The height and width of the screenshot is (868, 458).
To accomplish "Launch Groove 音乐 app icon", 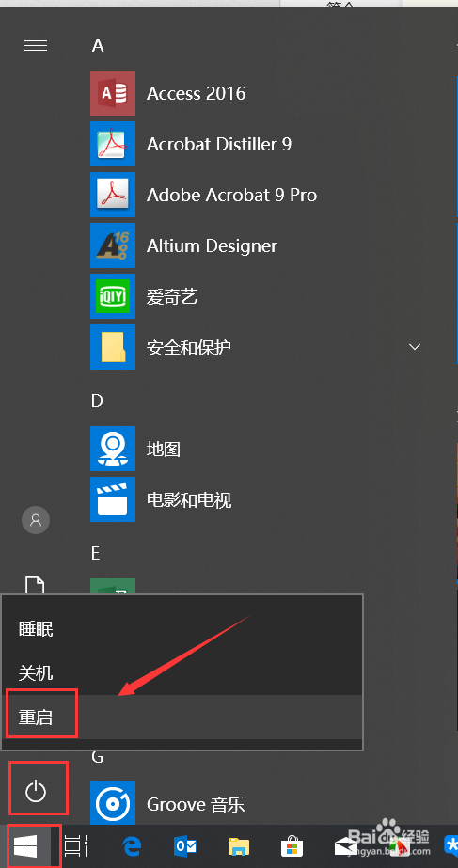I will click(x=113, y=803).
